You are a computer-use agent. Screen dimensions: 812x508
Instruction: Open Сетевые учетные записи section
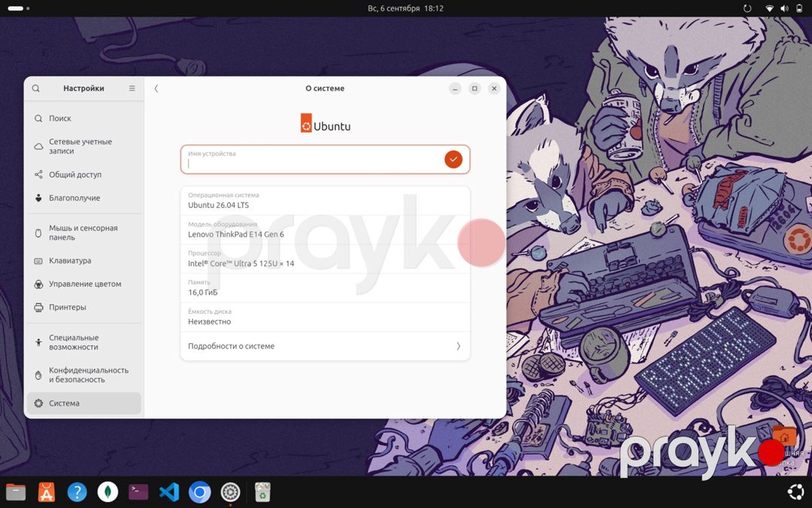[x=84, y=146]
